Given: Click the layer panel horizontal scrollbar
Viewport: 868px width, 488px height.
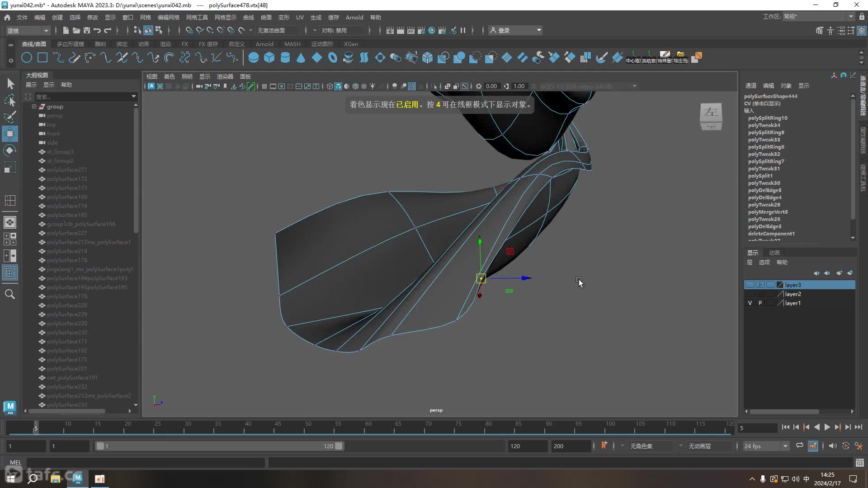Looking at the screenshot, I should (784, 412).
